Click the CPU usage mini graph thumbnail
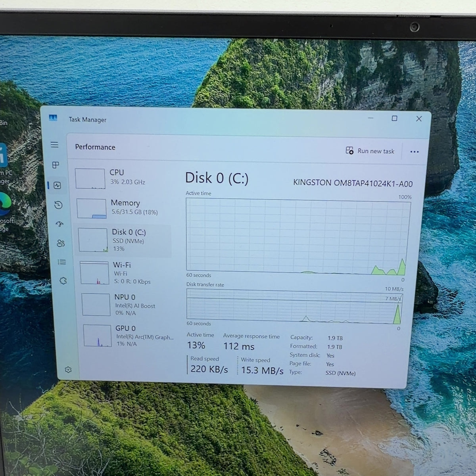This screenshot has height=476, width=476. 90,178
